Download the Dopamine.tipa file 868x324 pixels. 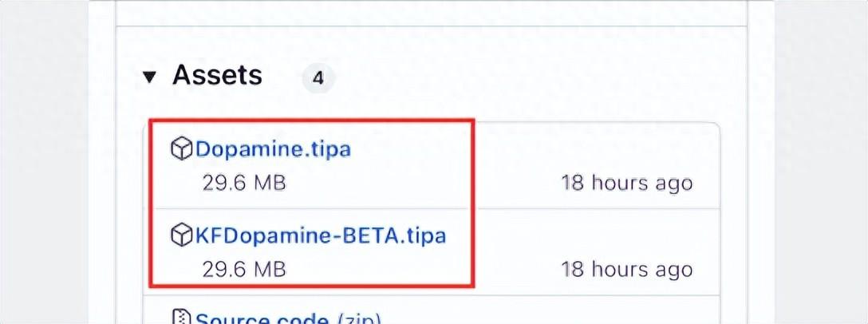pos(273,149)
